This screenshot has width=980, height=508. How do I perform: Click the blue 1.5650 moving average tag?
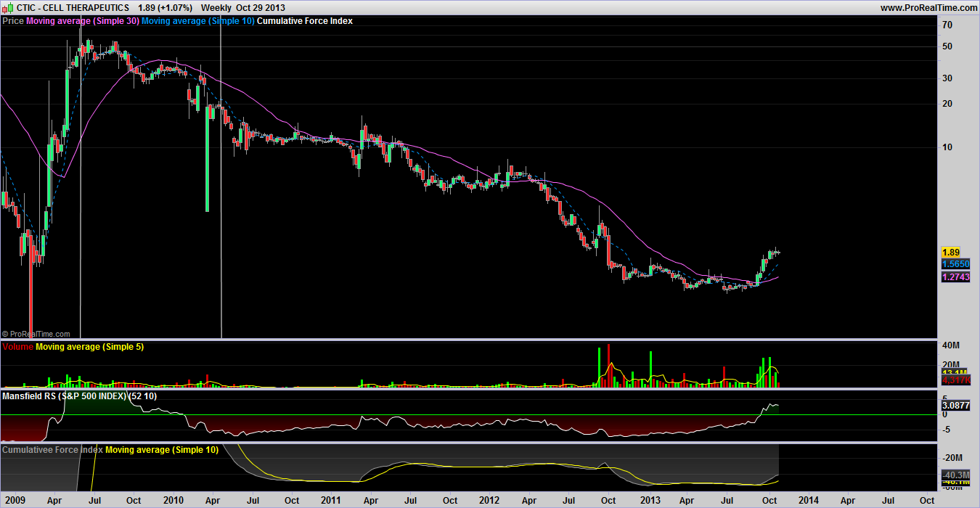tap(955, 264)
